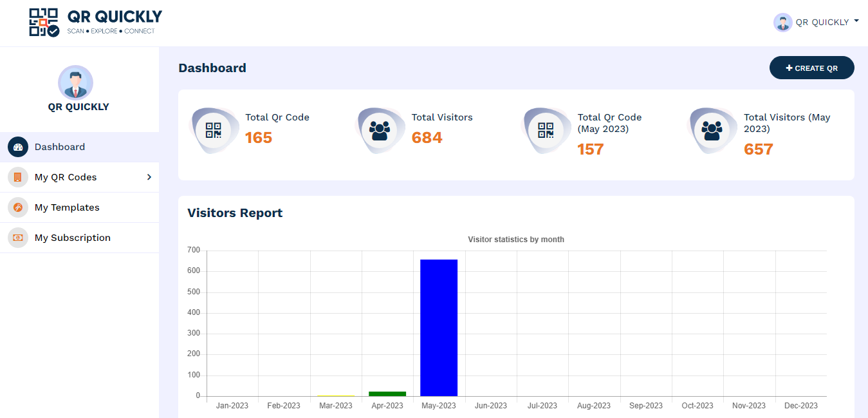Click the CREATE QR button
Screen dimensions: 868x418
(811, 68)
